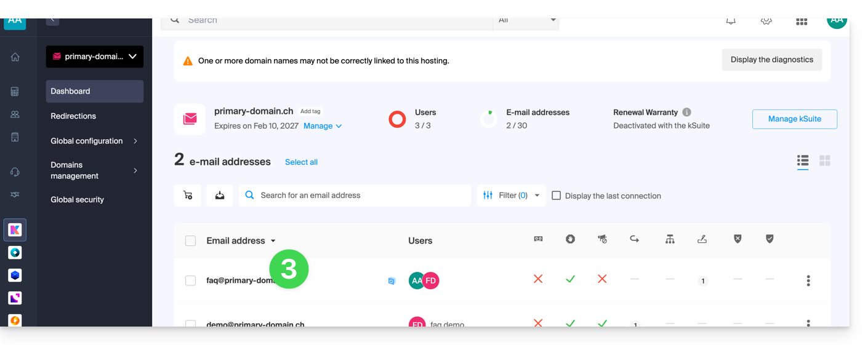Open the Filter (0) dropdown
The width and height of the screenshot is (868, 345).
pos(512,196)
